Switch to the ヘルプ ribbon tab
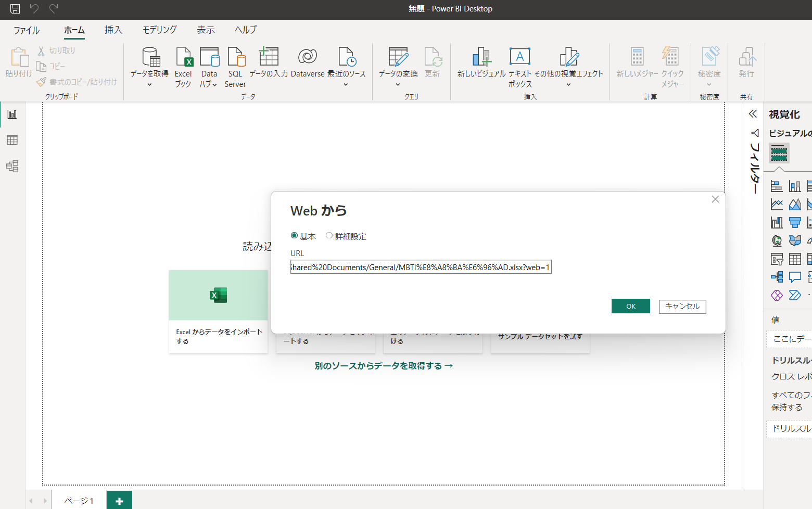The height and width of the screenshot is (509, 812). (246, 30)
